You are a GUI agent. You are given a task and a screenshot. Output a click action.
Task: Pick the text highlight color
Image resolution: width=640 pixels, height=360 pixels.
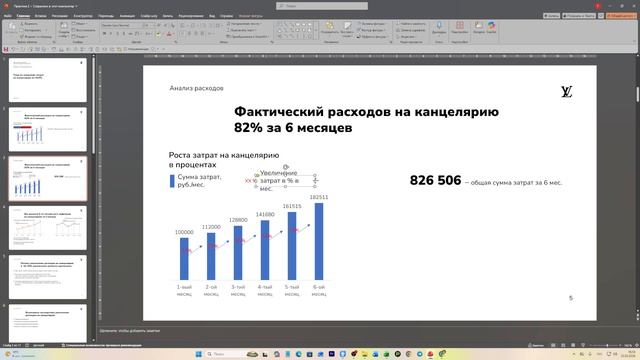tap(158, 34)
